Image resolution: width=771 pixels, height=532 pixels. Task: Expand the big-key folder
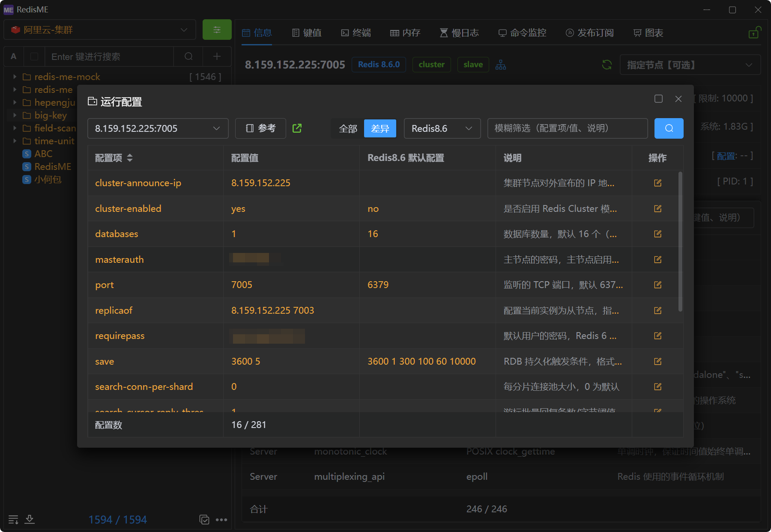[x=15, y=115]
